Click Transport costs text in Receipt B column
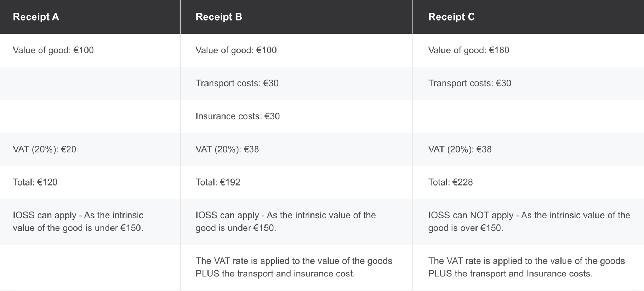Viewport: 644px width, 291px height. (237, 83)
